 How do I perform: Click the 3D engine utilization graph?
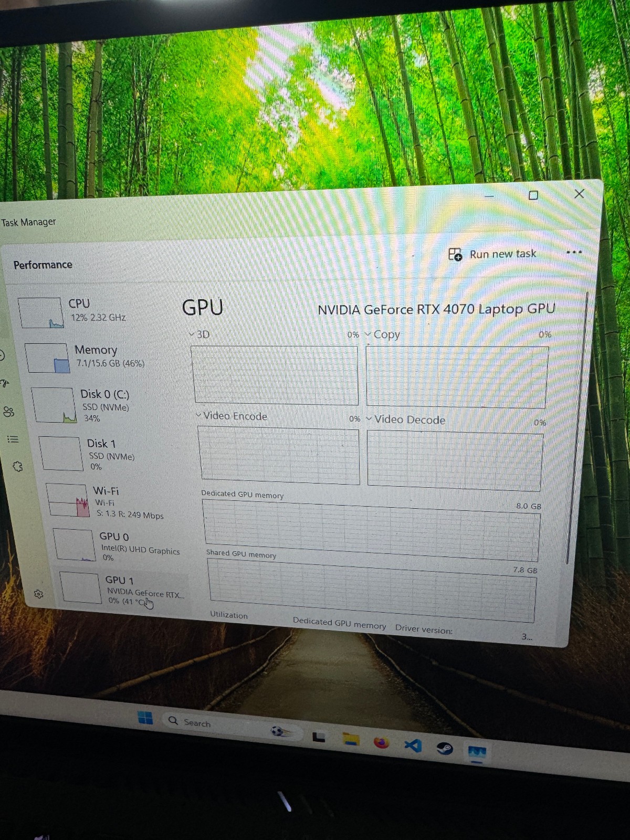pyautogui.click(x=275, y=375)
